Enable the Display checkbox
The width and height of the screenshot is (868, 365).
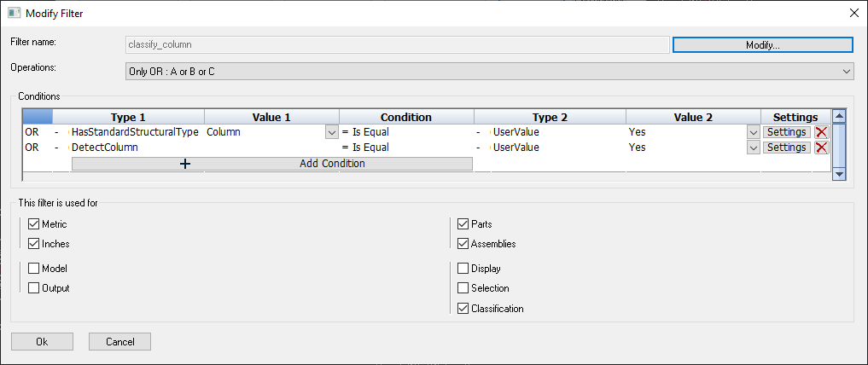[x=463, y=269]
